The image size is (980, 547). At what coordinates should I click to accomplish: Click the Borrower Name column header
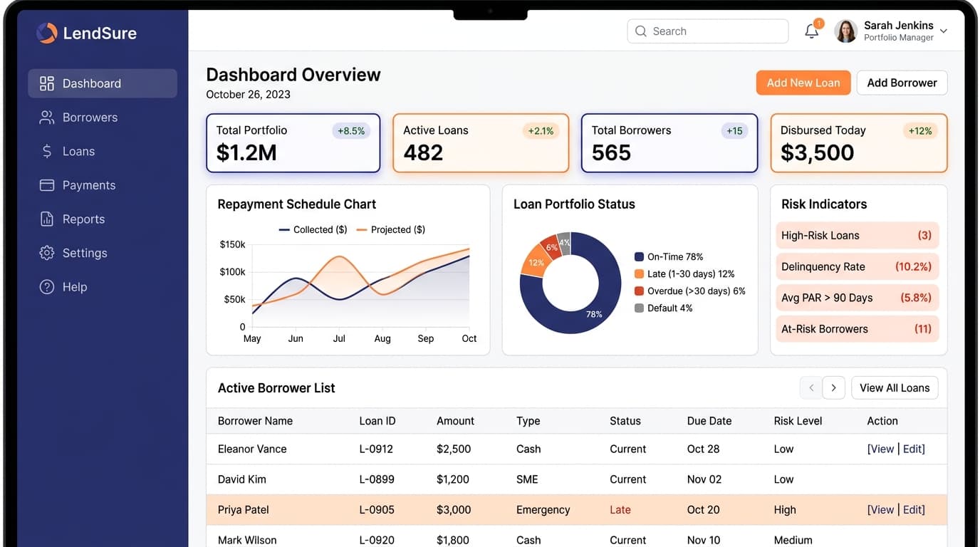255,421
